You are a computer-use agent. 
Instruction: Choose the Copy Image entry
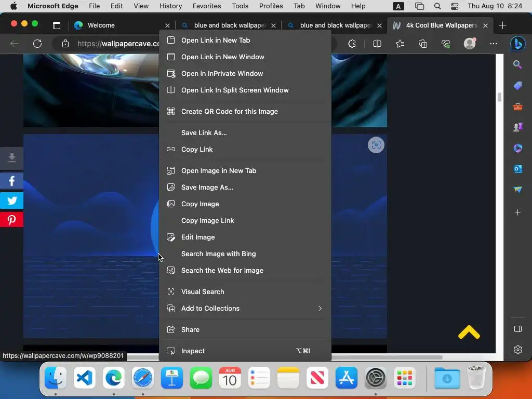[x=245, y=204]
